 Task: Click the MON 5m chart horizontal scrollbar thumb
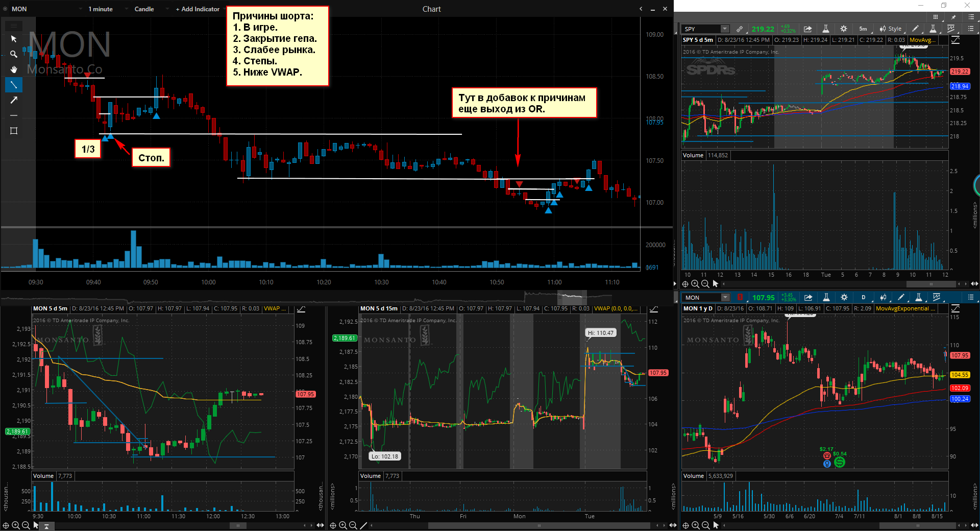click(x=237, y=525)
